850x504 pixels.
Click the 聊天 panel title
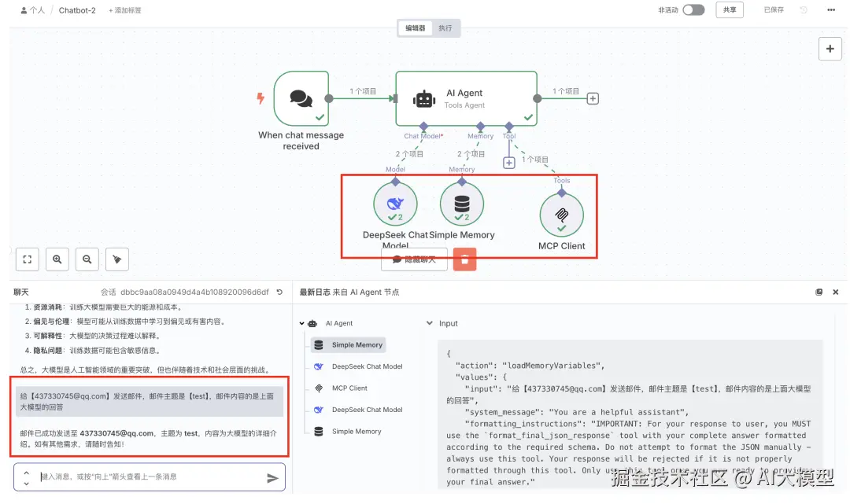point(21,292)
